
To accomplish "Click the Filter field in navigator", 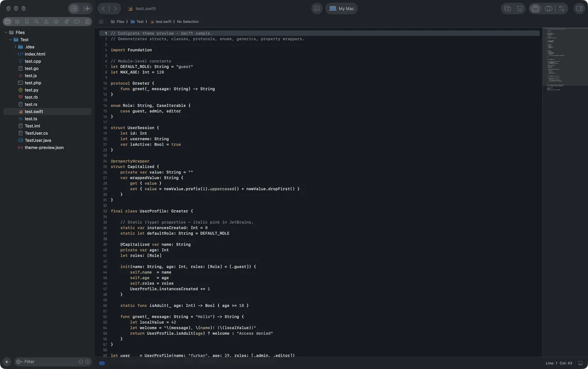I will point(52,362).
